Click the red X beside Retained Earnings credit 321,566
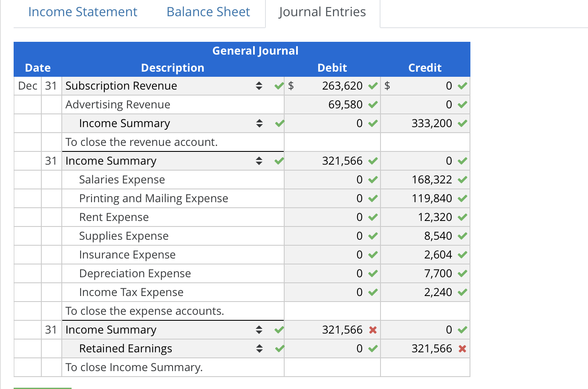This screenshot has width=588, height=389. click(x=462, y=348)
